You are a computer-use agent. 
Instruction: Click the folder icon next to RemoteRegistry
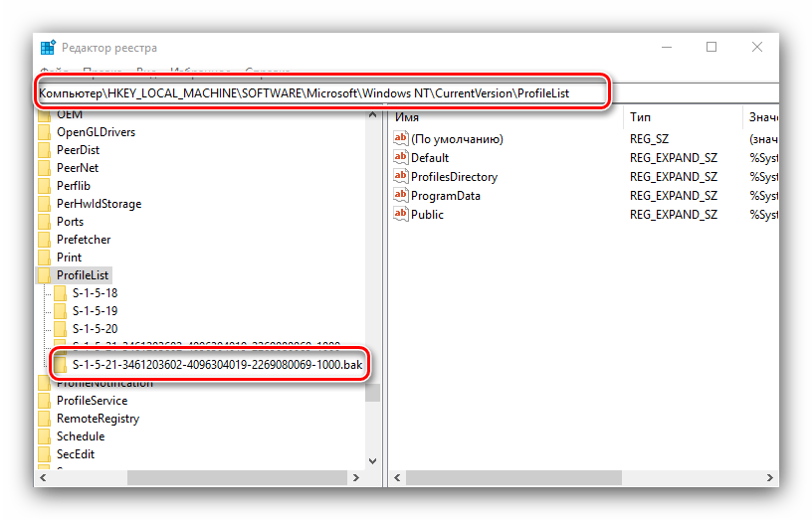click(x=45, y=419)
